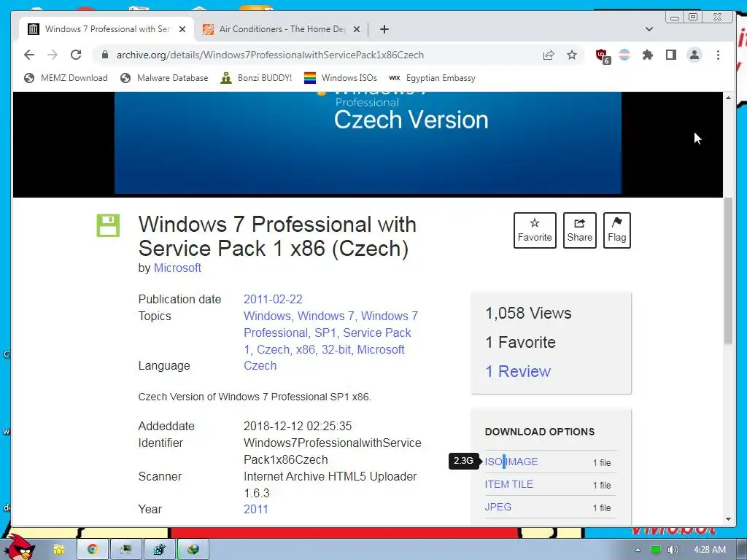Image resolution: width=747 pixels, height=560 pixels.
Task: Click the DOWNLOAD OPTIONS heading
Action: [x=540, y=432]
